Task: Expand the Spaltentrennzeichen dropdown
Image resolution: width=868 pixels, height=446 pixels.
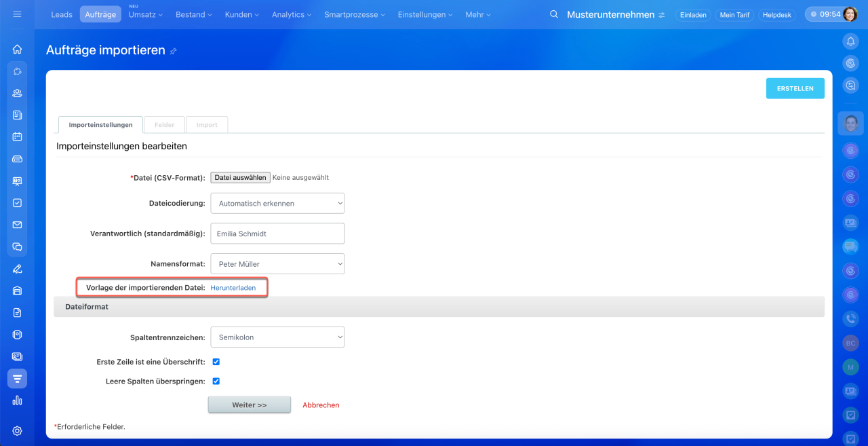Action: click(x=277, y=337)
